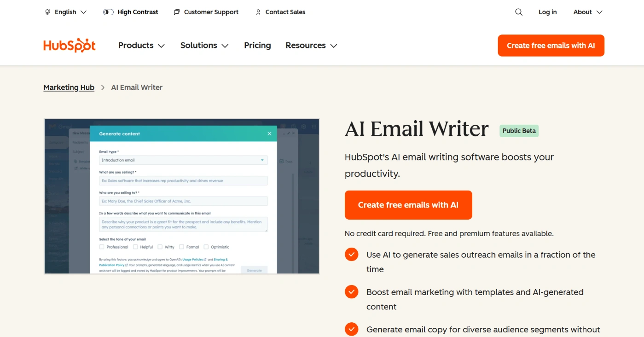Click Create free emails with AI hero button
The width and height of the screenshot is (644, 337).
click(x=408, y=205)
